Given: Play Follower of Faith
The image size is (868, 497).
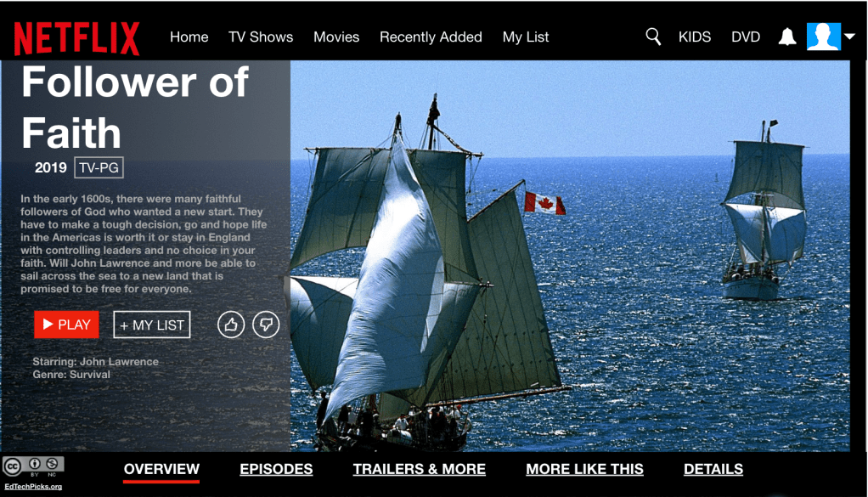Looking at the screenshot, I should tap(66, 325).
